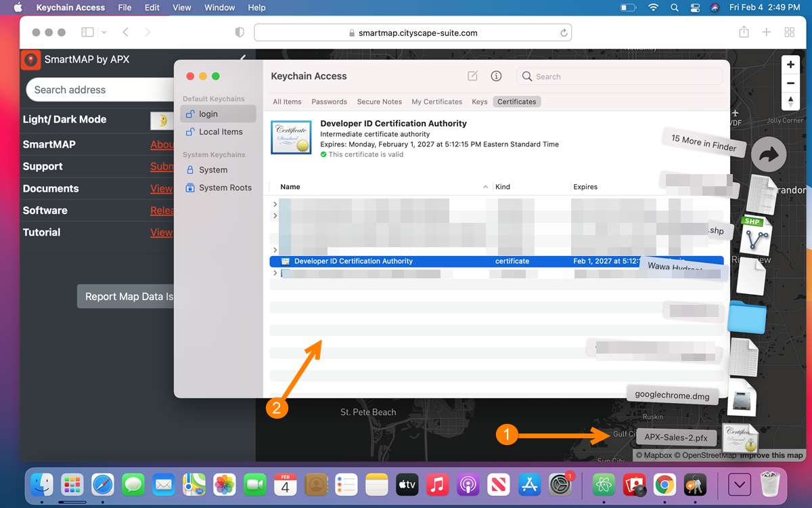
Task: Open the Documents View link
Action: (162, 188)
